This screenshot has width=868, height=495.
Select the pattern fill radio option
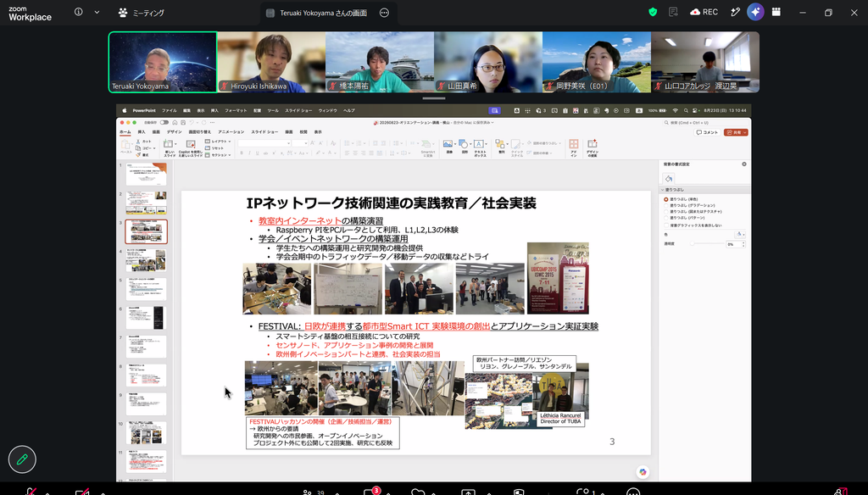(x=666, y=218)
